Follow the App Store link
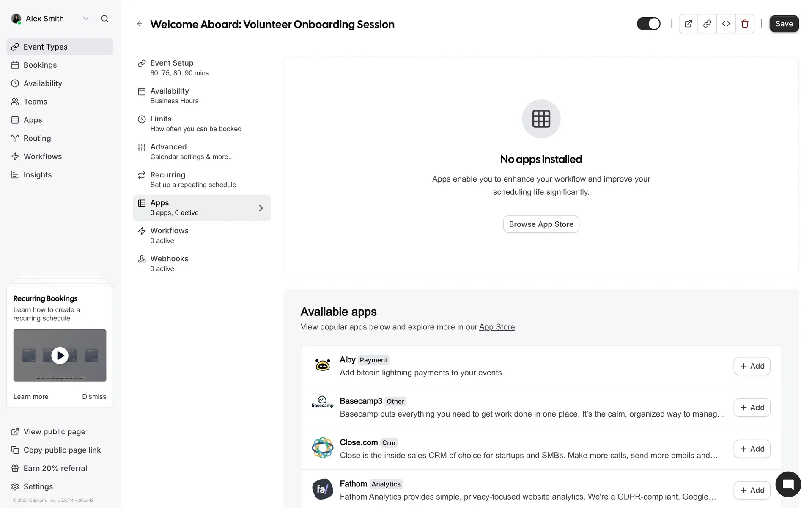812x508 pixels. pos(497,327)
